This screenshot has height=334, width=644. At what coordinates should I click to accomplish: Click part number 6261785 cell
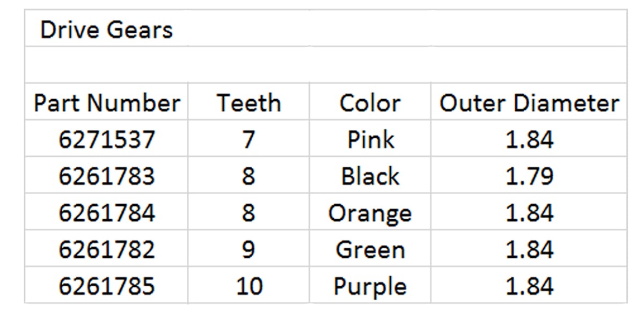106,286
